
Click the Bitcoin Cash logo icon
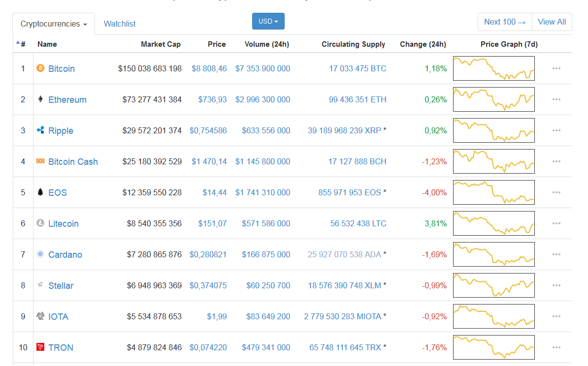[x=40, y=161]
